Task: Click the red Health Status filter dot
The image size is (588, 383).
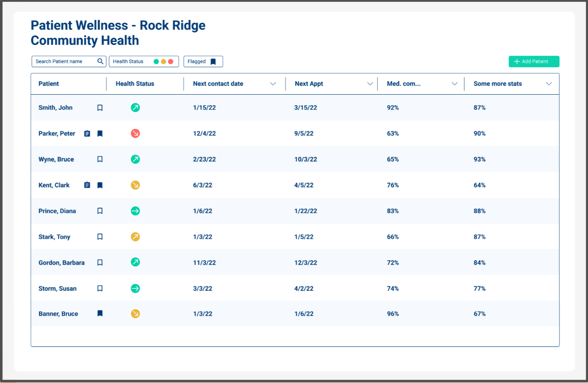Action: [171, 62]
